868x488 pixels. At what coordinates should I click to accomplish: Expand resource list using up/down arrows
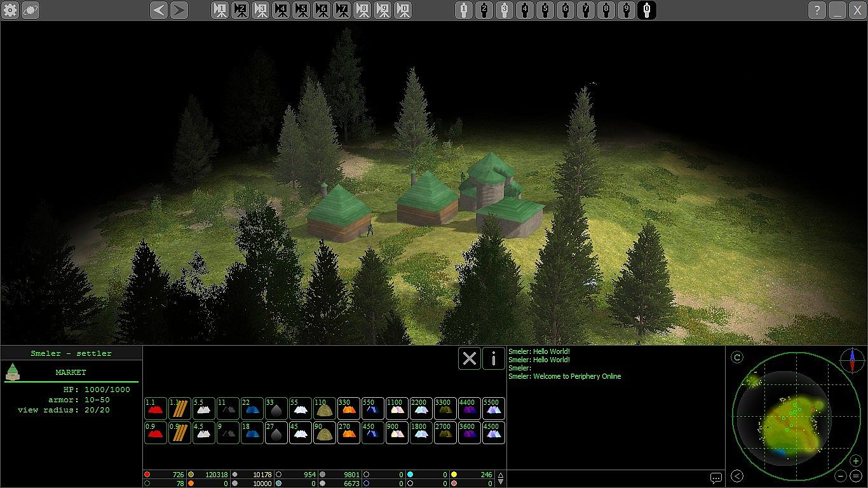tap(500, 478)
